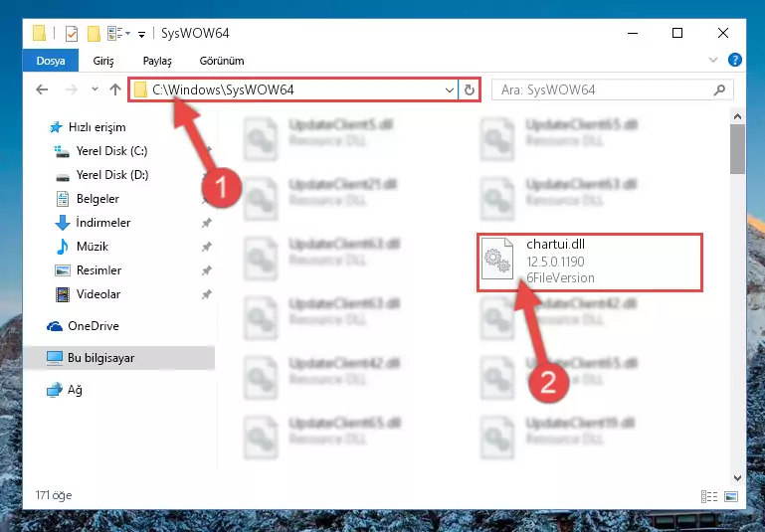Click the Forward navigation arrow
The height and width of the screenshot is (532, 765).
pyautogui.click(x=72, y=89)
